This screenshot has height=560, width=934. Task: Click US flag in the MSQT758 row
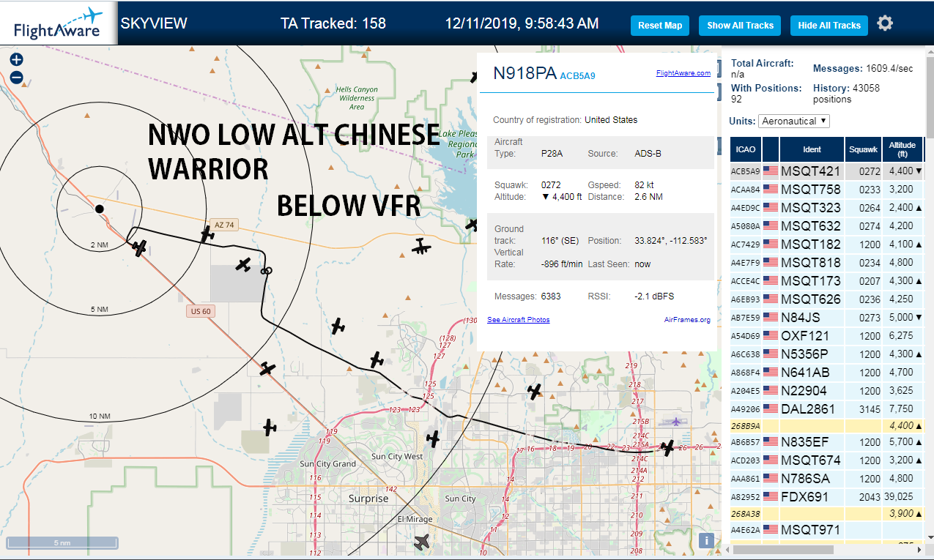(x=771, y=190)
